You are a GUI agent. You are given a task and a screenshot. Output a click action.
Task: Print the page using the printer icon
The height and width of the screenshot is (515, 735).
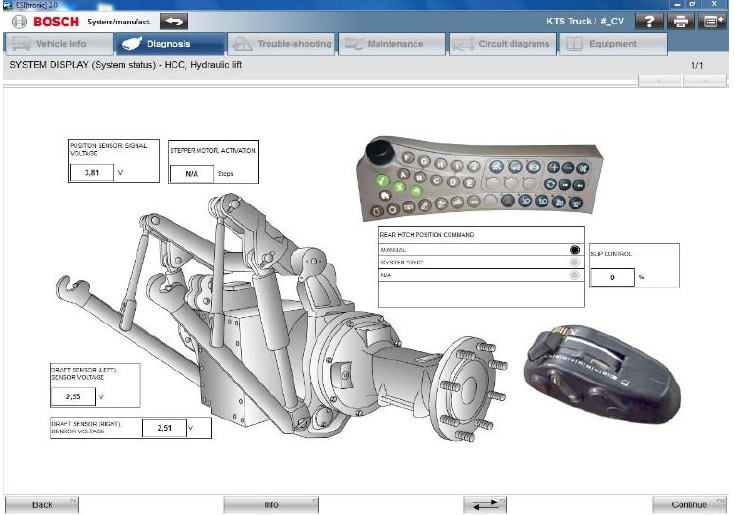[681, 22]
